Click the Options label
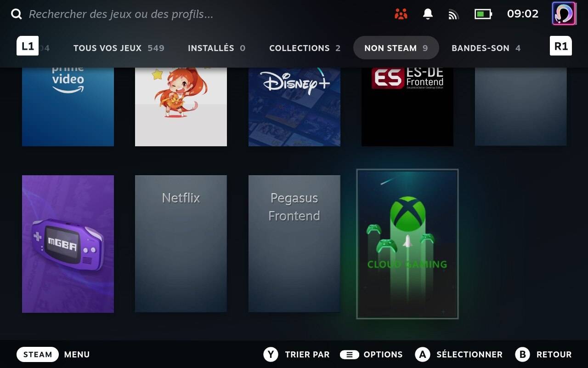 pos(383,355)
